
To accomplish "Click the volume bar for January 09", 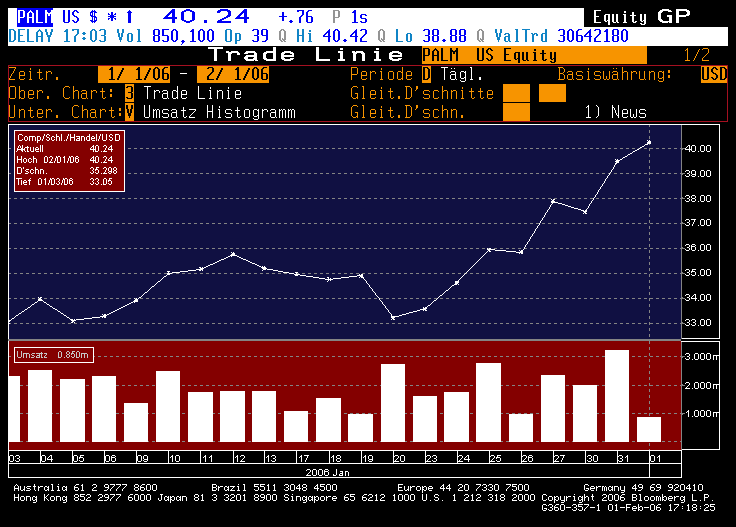I will [x=136, y=422].
